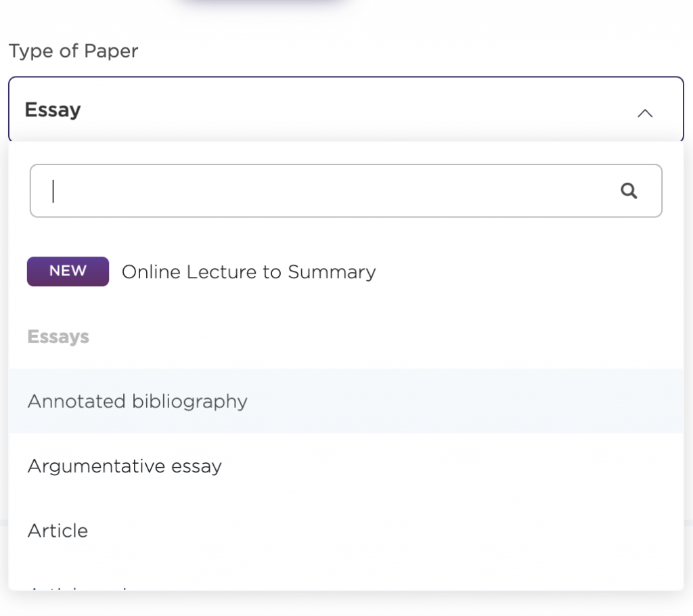The width and height of the screenshot is (693, 616).
Task: Pick the Article option
Action: click(346, 530)
